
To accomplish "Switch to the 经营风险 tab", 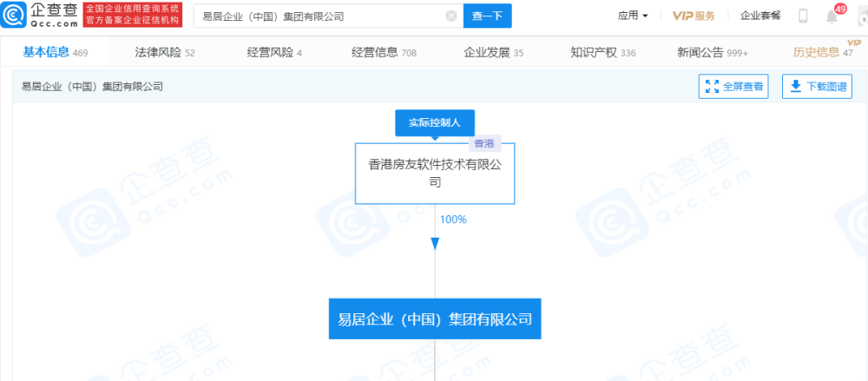I will (x=274, y=53).
